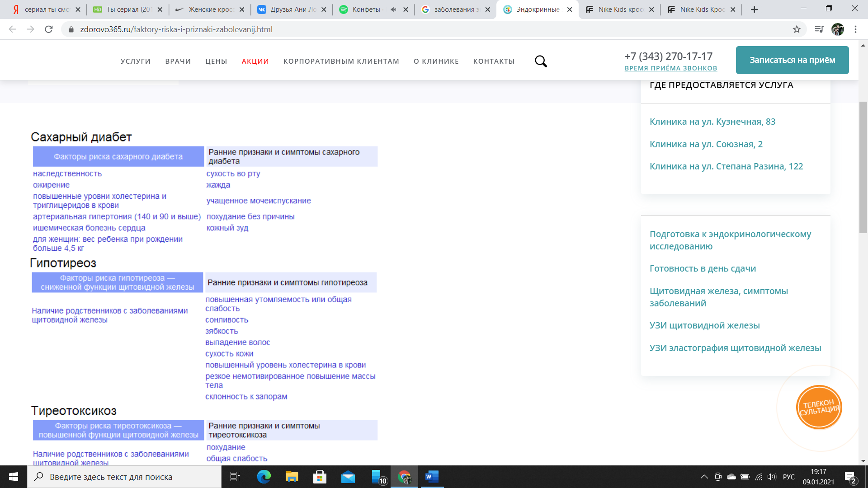Screen dimensions: 868x488
Task: Click 'ишемическая болезнь сердца' text
Action: click(x=89, y=228)
